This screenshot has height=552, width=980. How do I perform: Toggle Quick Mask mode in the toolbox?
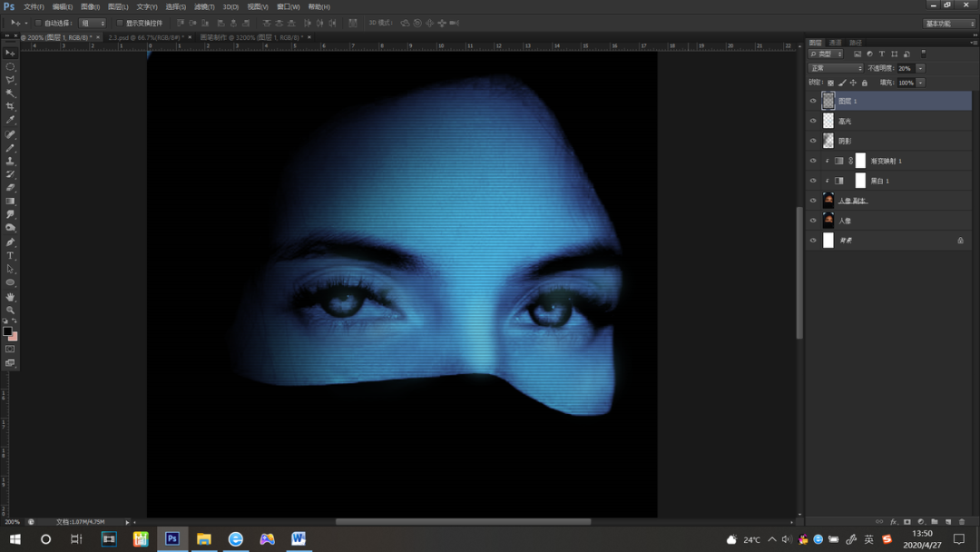10,349
